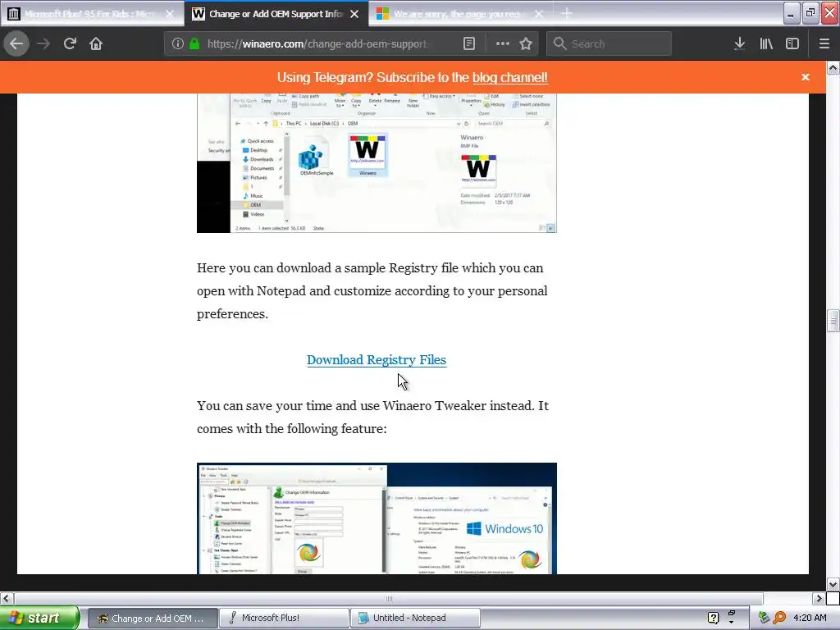Dismiss the orange Telegram banner
840x630 pixels.
[806, 77]
